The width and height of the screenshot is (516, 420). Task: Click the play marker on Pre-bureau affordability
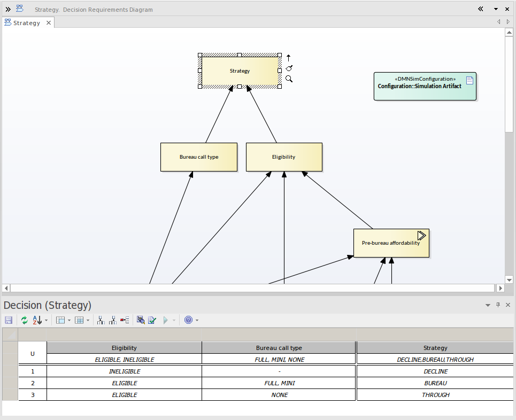[x=421, y=236]
